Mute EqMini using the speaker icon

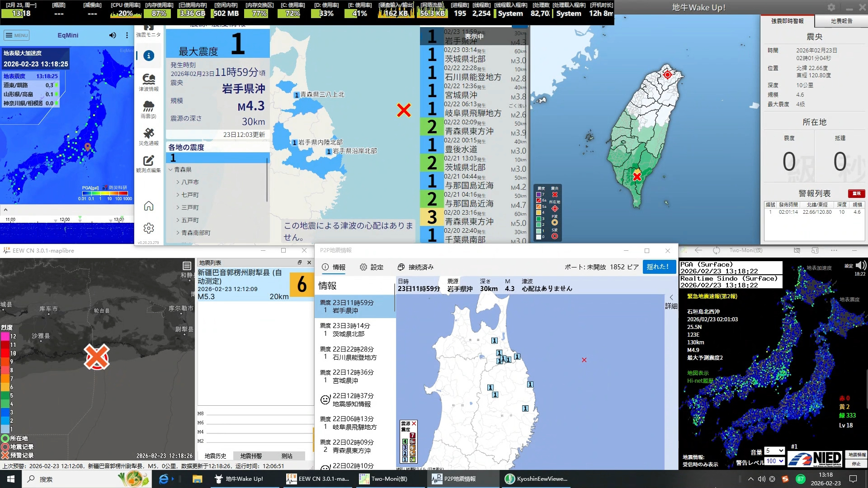pyautogui.click(x=113, y=35)
